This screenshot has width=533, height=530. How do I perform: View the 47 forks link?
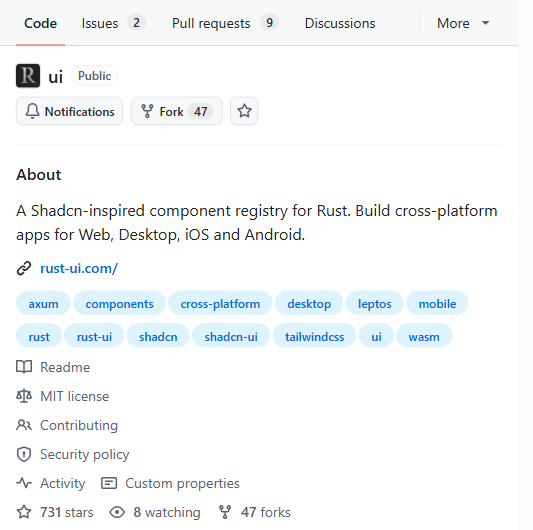pos(265,512)
